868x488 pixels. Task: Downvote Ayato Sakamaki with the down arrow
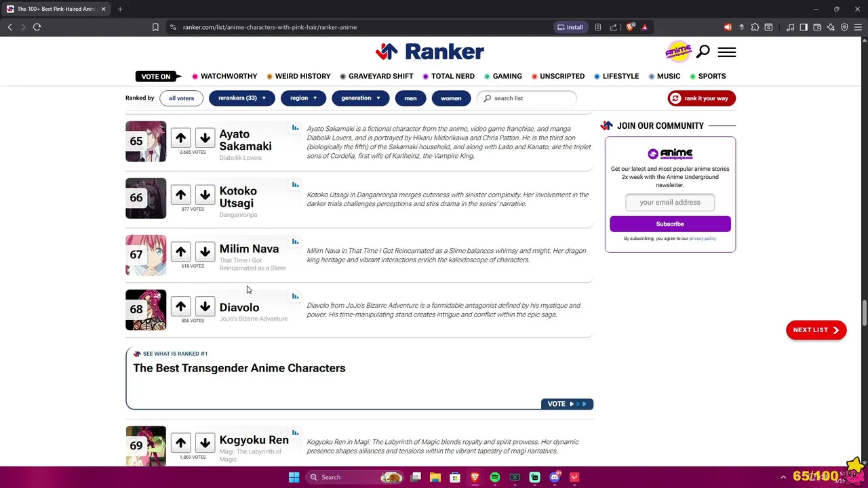tap(205, 138)
